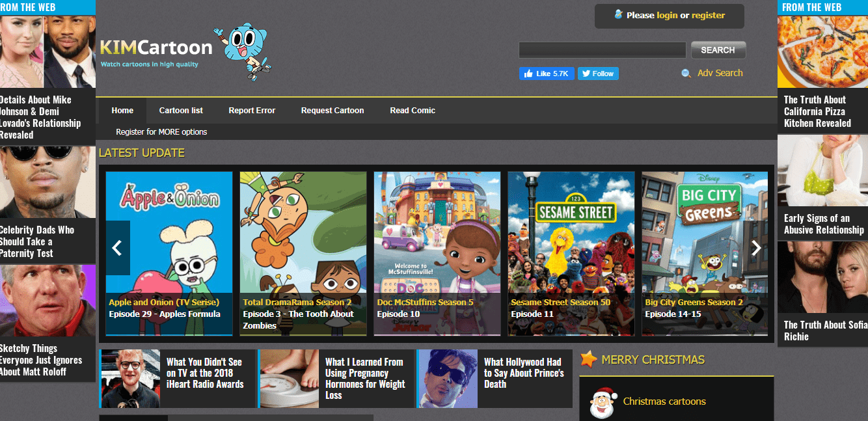Click the user icon beside login

pyautogui.click(x=618, y=14)
